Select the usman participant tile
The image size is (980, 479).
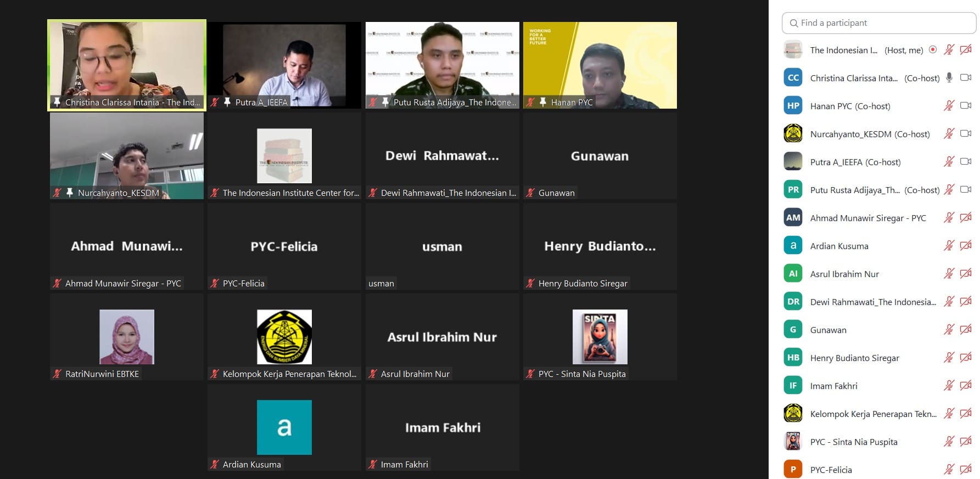443,246
